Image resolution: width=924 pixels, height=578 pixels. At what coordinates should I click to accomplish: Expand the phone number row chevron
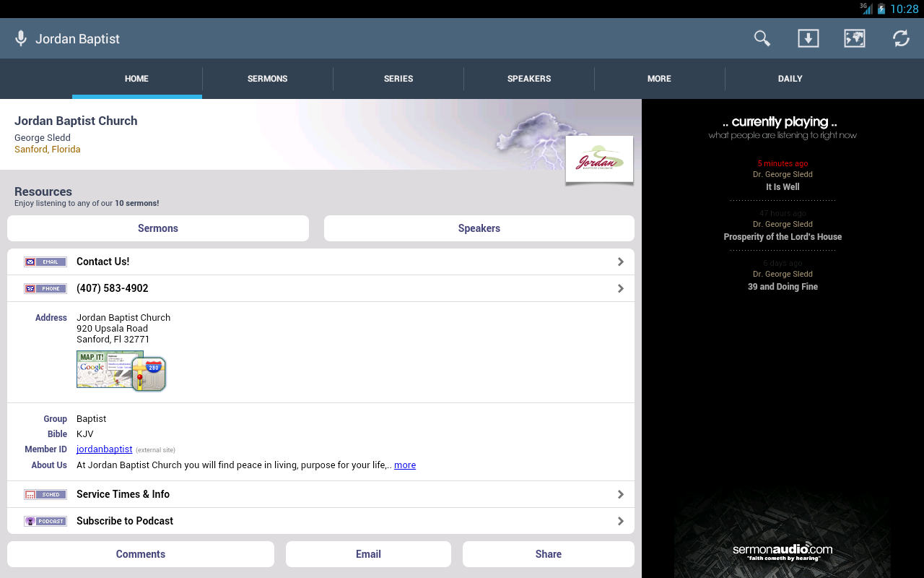[x=621, y=288]
